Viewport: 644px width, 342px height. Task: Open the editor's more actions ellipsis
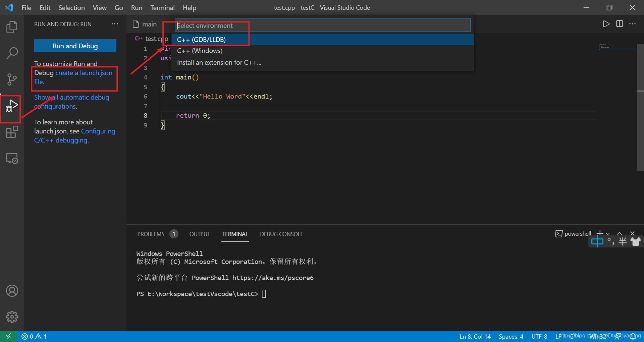pyautogui.click(x=633, y=24)
